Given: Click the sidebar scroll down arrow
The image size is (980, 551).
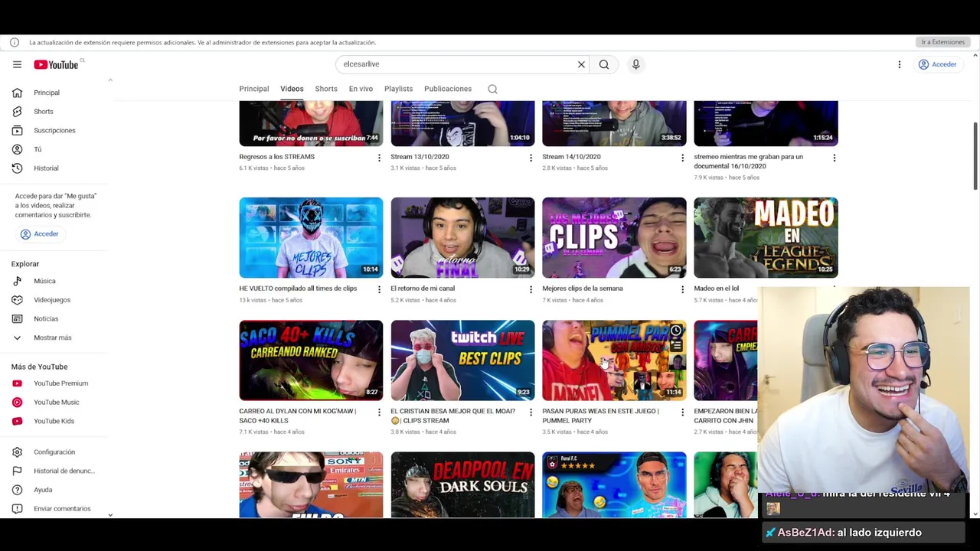Looking at the screenshot, I should click(110, 515).
